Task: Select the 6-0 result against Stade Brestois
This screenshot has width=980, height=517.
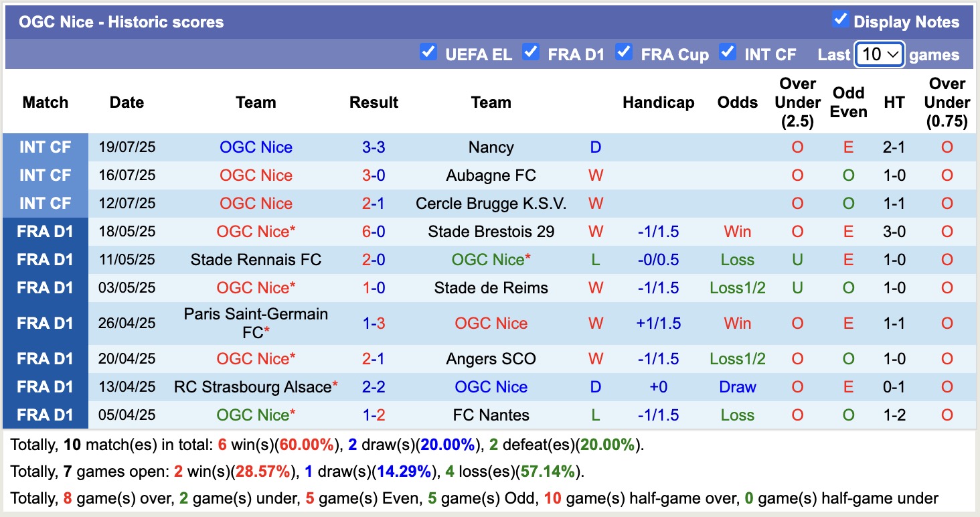Action: (373, 231)
